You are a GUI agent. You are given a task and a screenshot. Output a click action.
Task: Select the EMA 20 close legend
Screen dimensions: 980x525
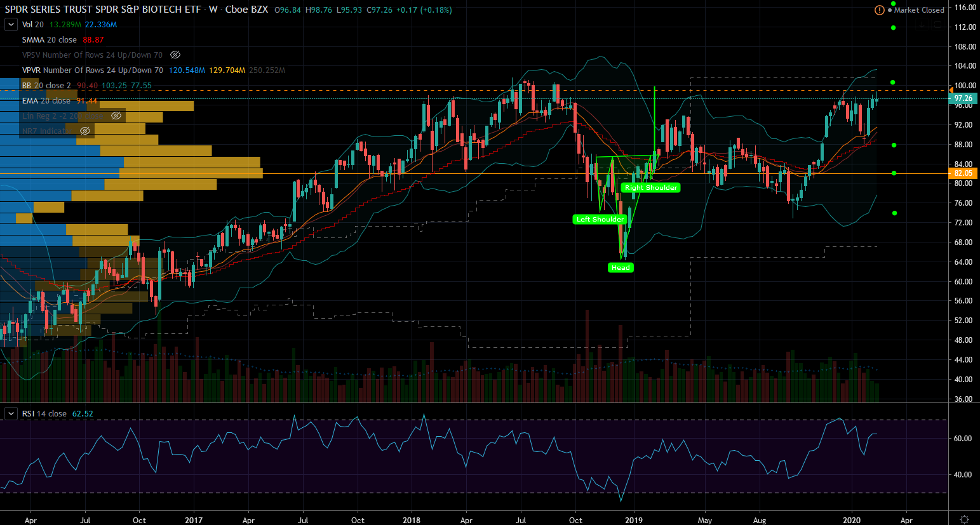[46, 101]
